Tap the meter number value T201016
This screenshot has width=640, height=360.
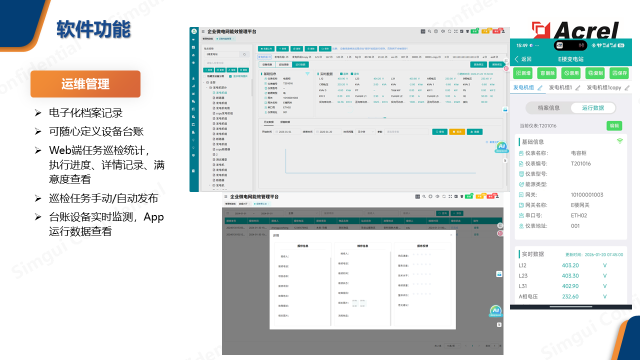pos(580,164)
